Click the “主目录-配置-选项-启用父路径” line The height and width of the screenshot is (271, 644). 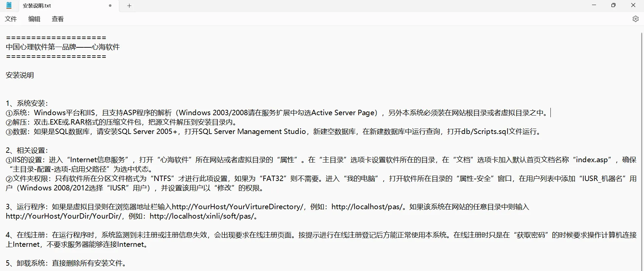80,169
